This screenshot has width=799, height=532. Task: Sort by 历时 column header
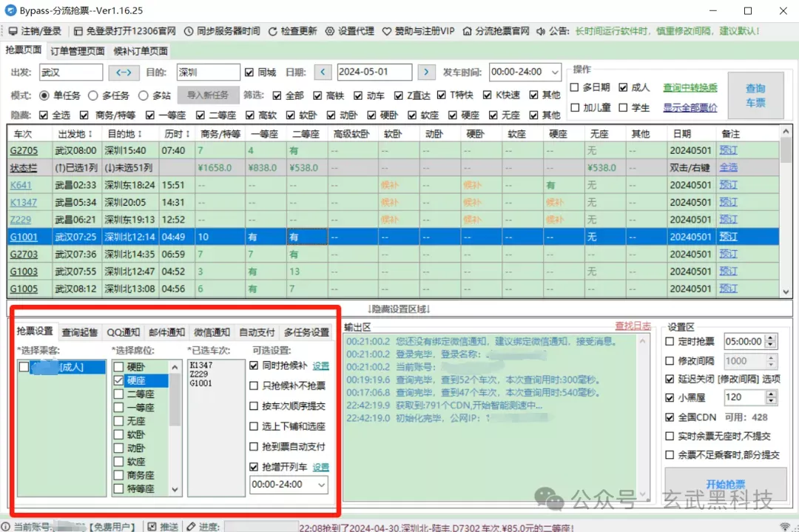[x=177, y=134]
